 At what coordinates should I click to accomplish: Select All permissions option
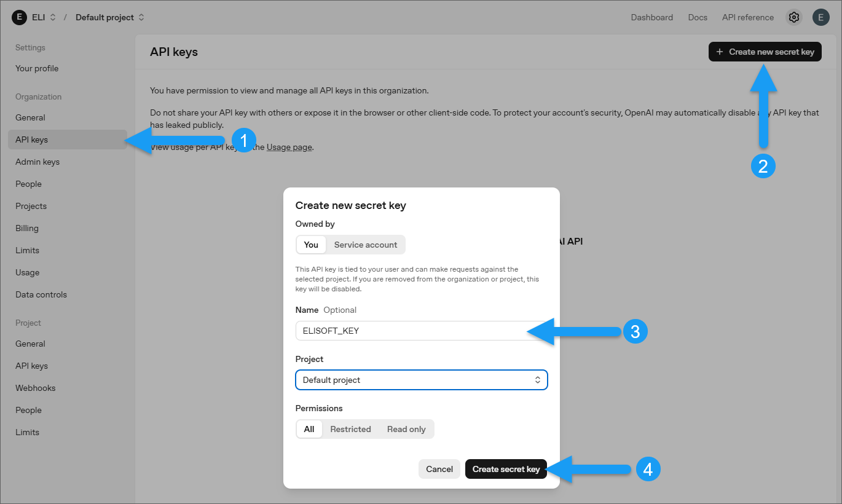pos(309,429)
